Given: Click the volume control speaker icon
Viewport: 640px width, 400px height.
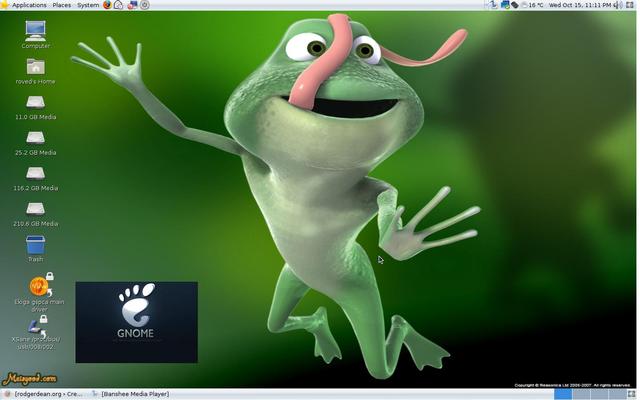Looking at the screenshot, I should (618, 5).
